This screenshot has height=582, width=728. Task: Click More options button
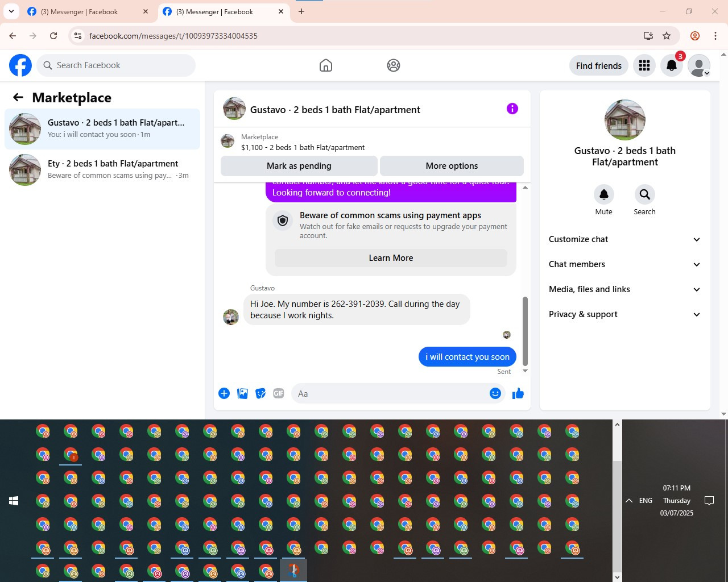[x=452, y=166]
